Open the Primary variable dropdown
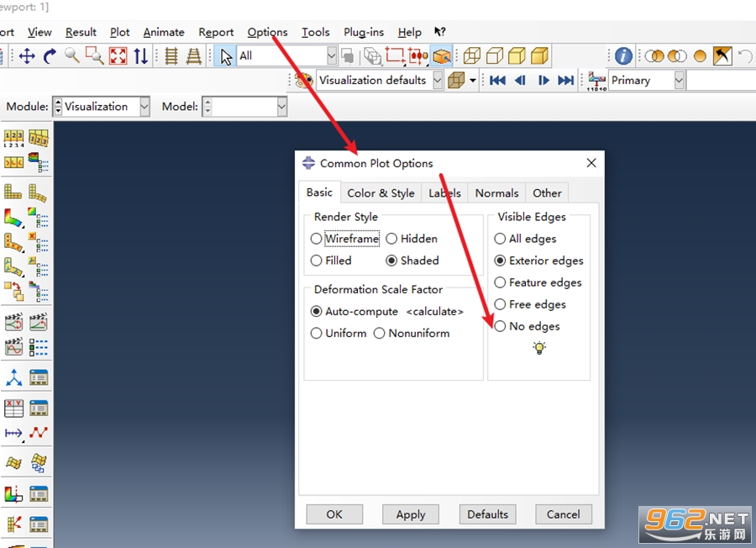 [679, 80]
